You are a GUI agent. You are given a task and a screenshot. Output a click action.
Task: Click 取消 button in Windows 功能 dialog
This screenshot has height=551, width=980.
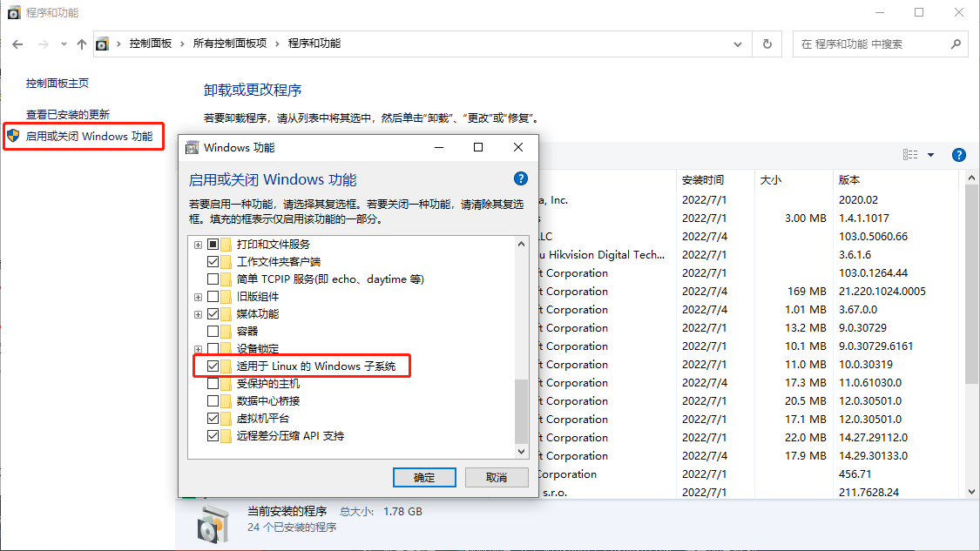point(497,477)
